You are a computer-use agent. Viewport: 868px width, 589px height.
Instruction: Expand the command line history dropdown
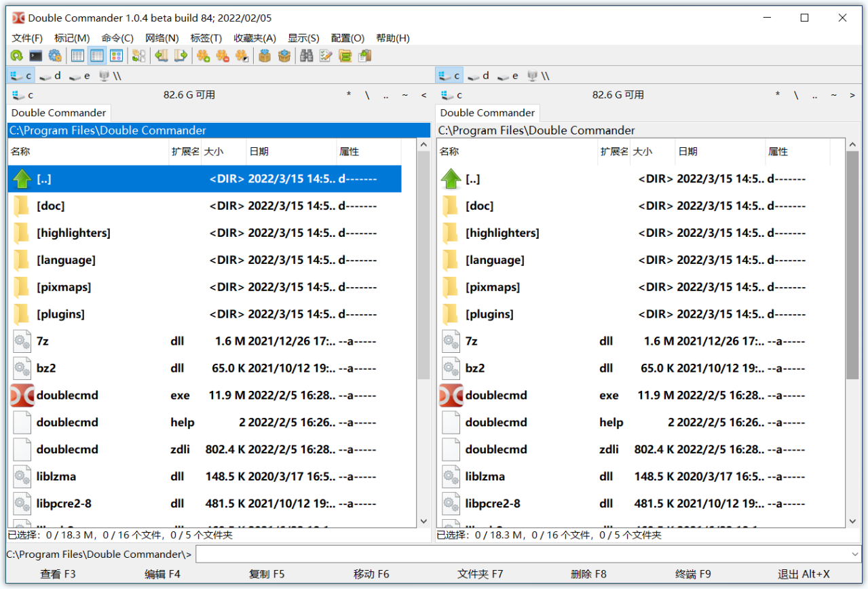pos(854,554)
